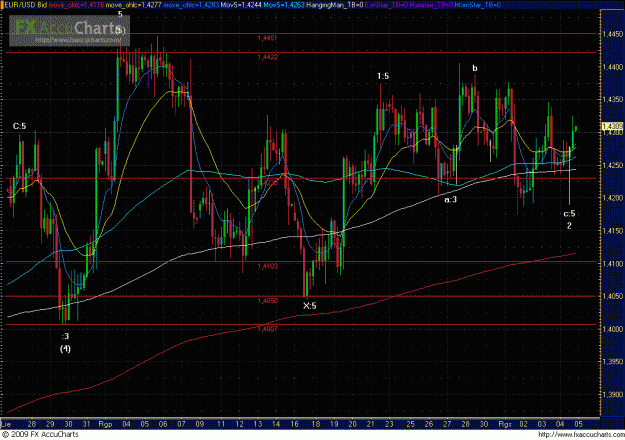Open the http://www.fxaccucharts.com footer link
The width and height of the screenshot is (625, 440).
coord(581,434)
